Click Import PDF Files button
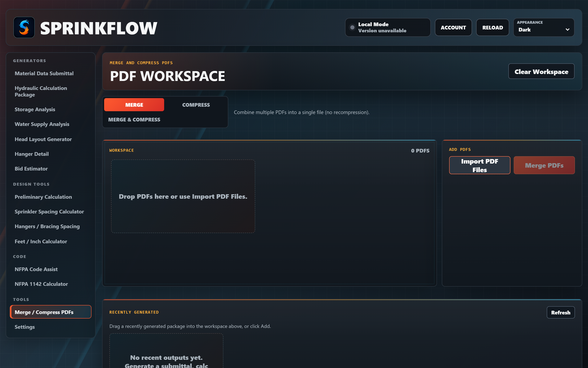This screenshot has width=588, height=368. [x=479, y=165]
